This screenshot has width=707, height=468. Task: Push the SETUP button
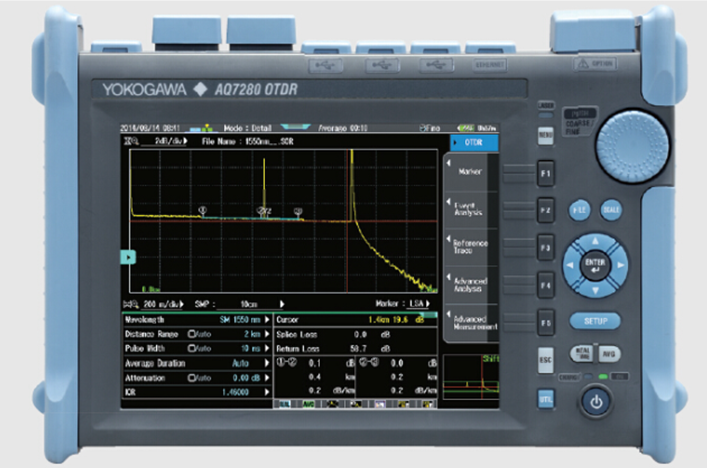point(595,321)
